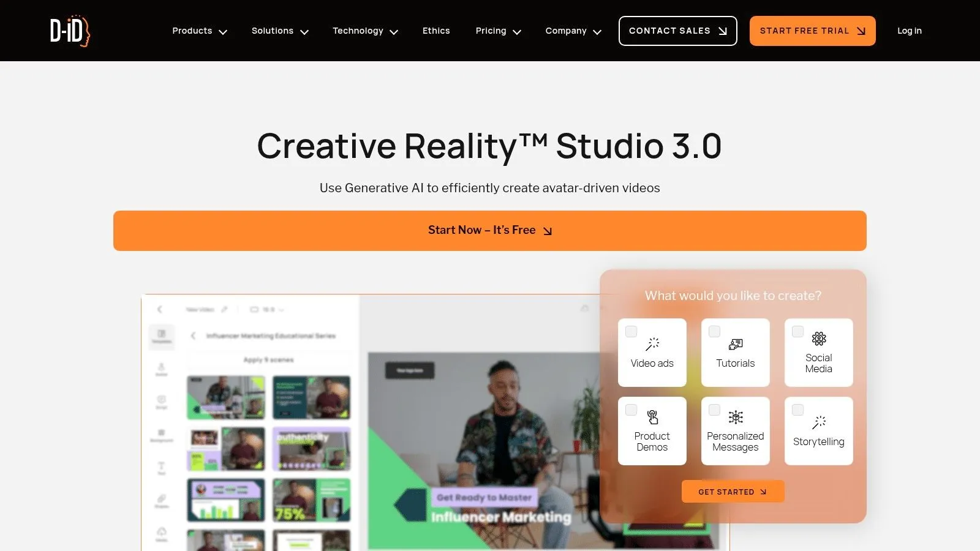Open the Solutions dropdown menu
980x551 pixels.
click(x=279, y=31)
